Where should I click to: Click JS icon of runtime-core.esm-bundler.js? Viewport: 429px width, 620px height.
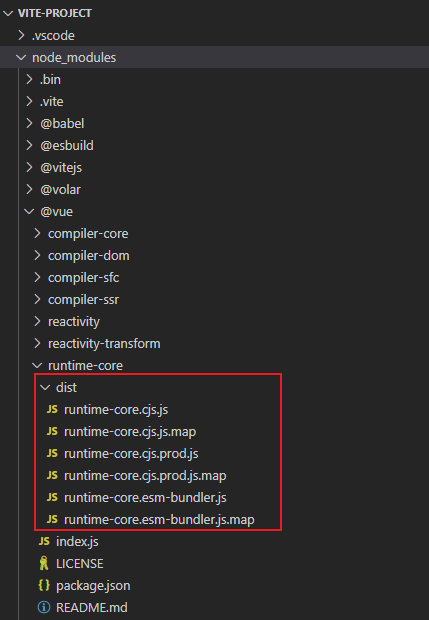coord(52,497)
